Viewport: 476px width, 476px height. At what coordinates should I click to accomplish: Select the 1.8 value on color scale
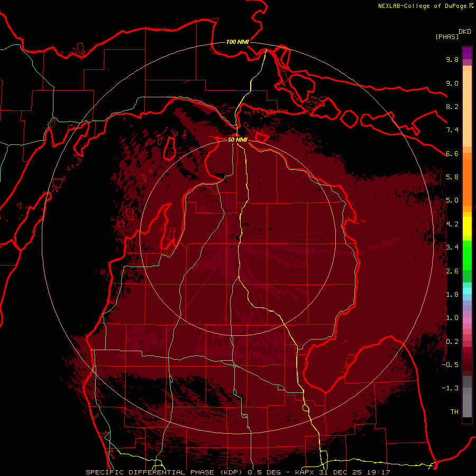point(452,295)
